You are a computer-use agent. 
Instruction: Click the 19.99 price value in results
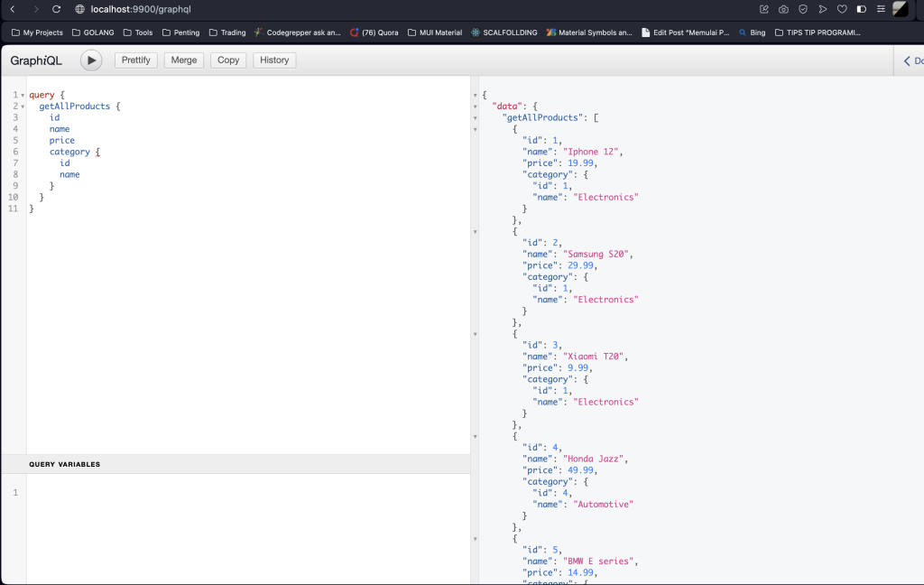(x=580, y=162)
